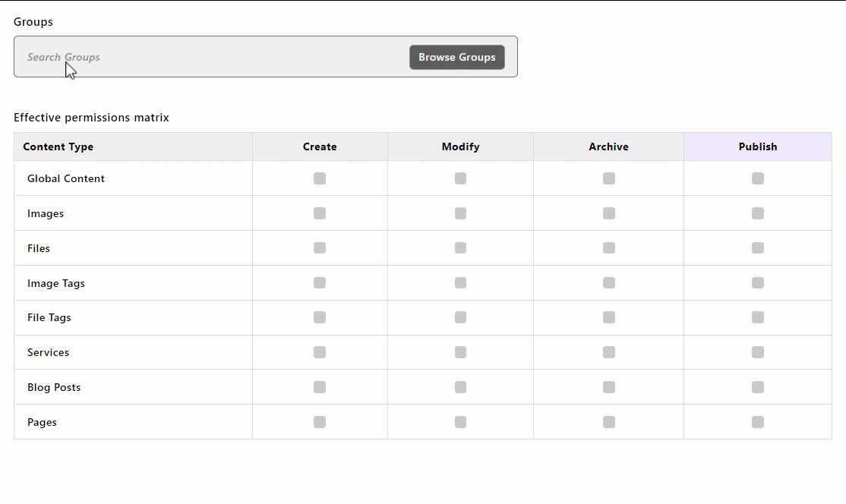Enable Publish permission for Images
Image resolution: width=846 pixels, height=504 pixels.
point(758,213)
